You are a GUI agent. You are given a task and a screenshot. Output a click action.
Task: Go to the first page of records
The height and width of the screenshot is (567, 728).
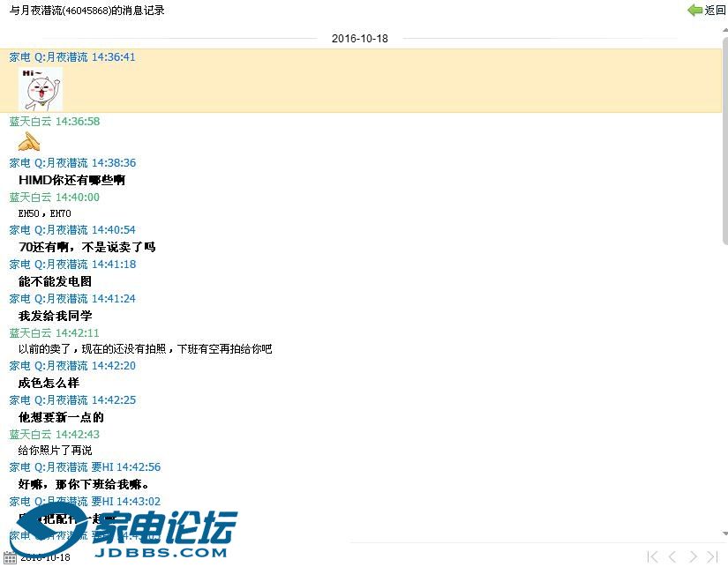pos(652,556)
